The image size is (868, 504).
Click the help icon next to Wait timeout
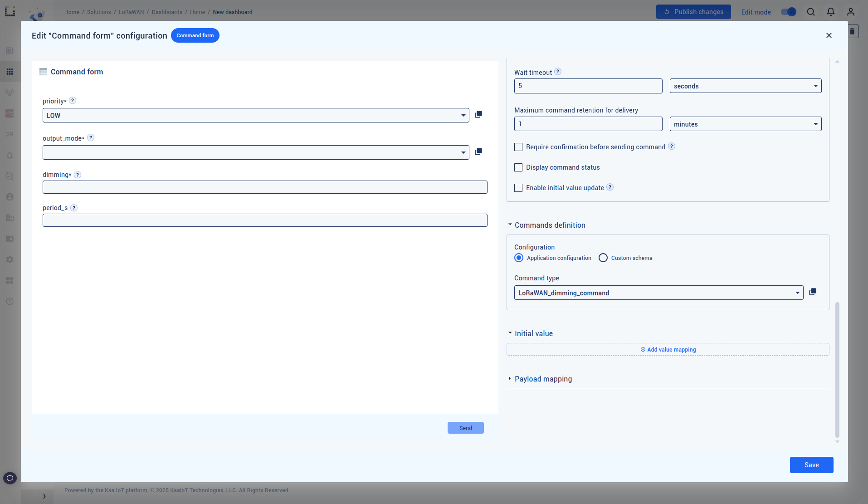[558, 72]
